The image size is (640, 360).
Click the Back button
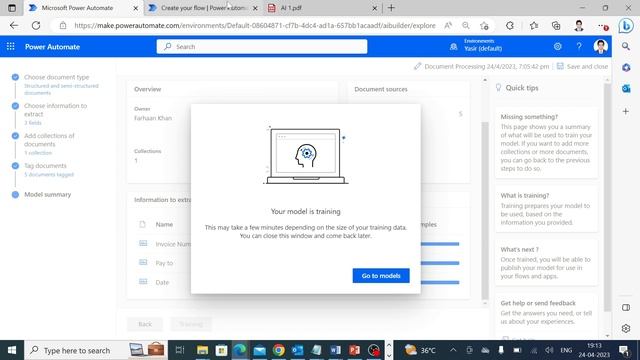(145, 324)
